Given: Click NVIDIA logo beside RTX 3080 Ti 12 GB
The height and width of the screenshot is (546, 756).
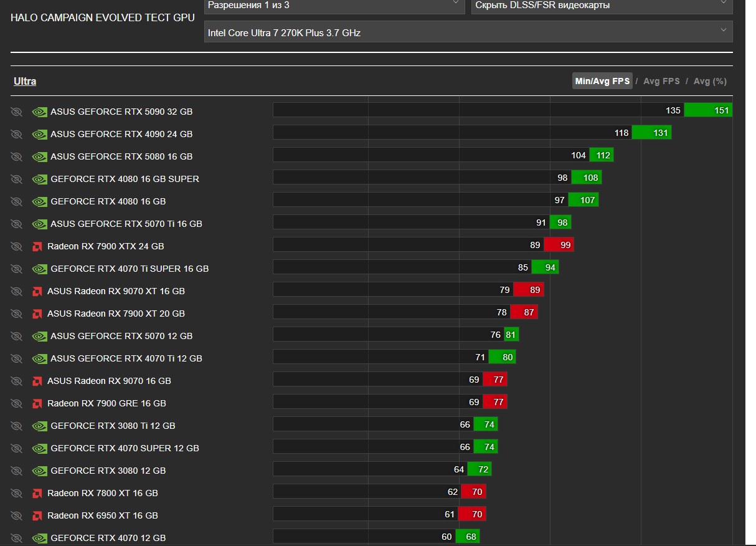Looking at the screenshot, I should 39,426.
